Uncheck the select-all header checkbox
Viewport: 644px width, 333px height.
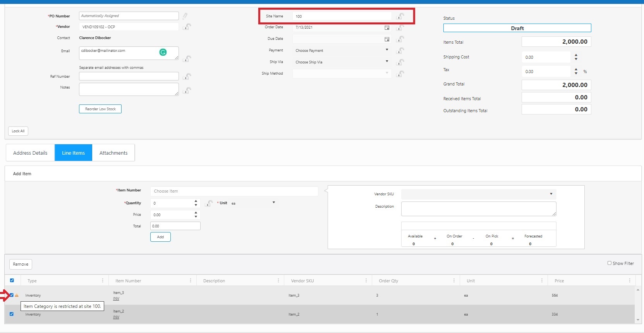[x=12, y=280]
